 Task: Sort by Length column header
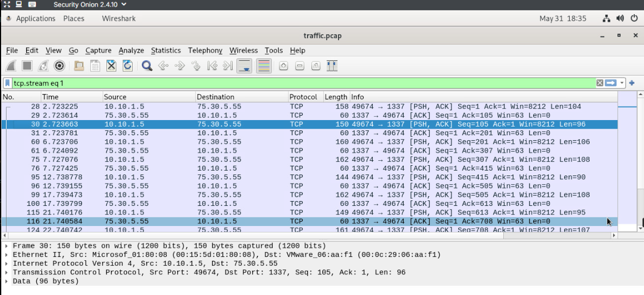click(336, 97)
